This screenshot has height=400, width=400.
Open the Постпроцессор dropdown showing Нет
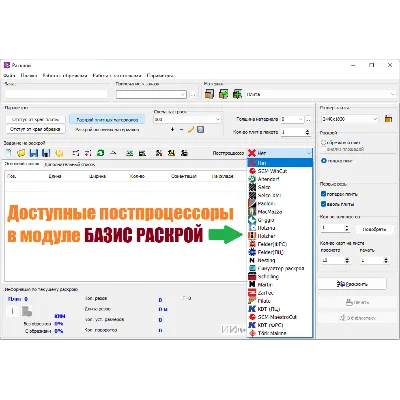pyautogui.click(x=280, y=153)
